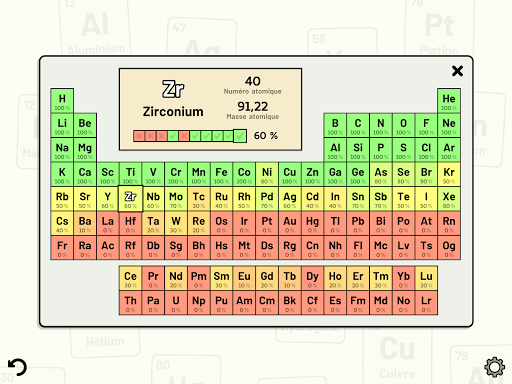The image size is (512, 384).
Task: Pick the Cesium (Cs) element
Action: [62, 223]
